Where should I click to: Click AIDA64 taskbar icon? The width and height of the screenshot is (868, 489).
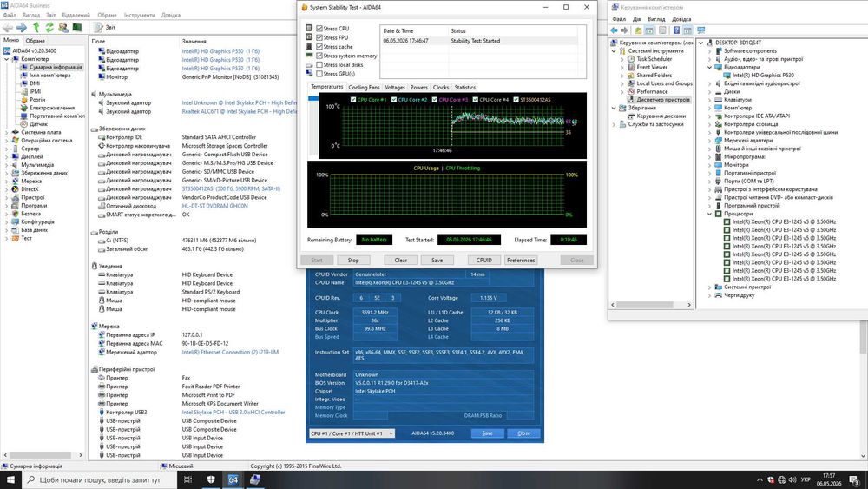tap(233, 479)
